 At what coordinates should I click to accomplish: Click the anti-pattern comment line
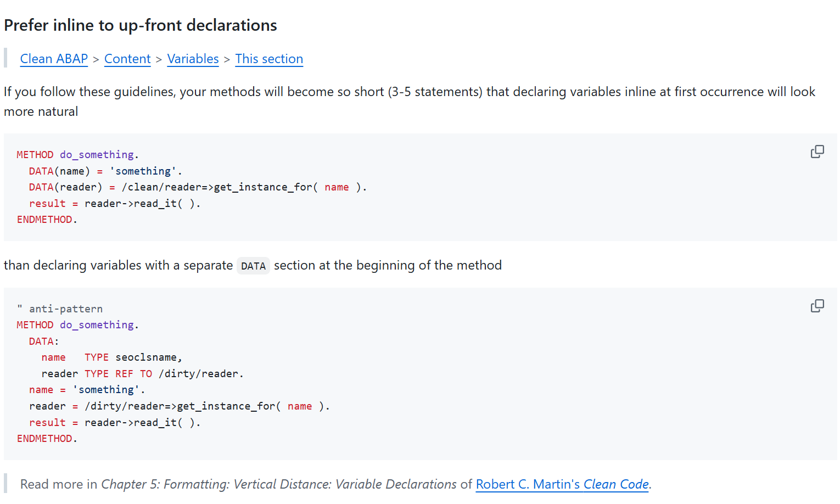[60, 309]
